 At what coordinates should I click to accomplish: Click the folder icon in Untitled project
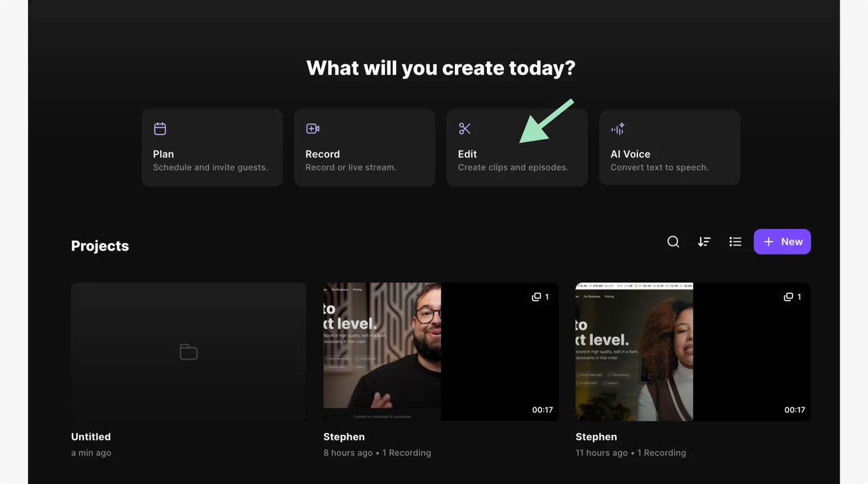(188, 352)
